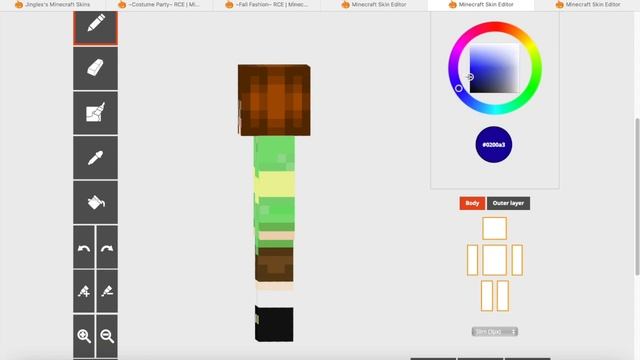Screen dimensions: 640x360
Task: Choose the lighten color tool
Action: coord(84,291)
